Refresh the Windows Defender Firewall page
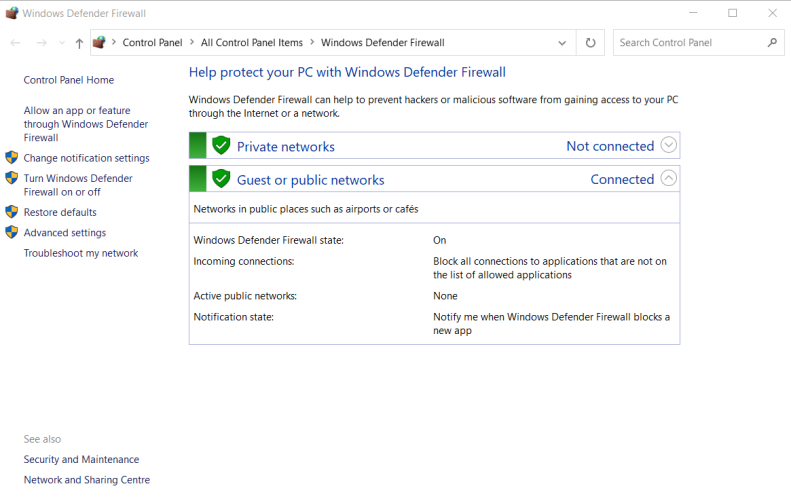The width and height of the screenshot is (791, 501). pyautogui.click(x=590, y=43)
